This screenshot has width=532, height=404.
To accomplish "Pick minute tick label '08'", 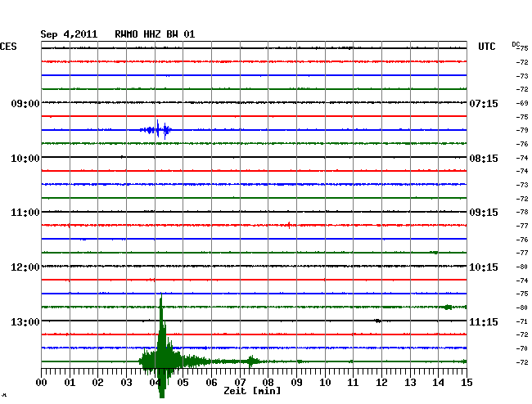I will (268, 383).
